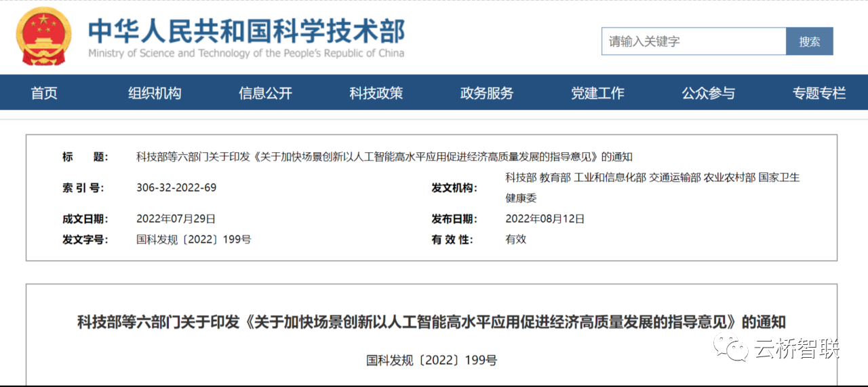Image resolution: width=868 pixels, height=387 pixels.
Task: Click the 发文字号 label
Action: 85,239
